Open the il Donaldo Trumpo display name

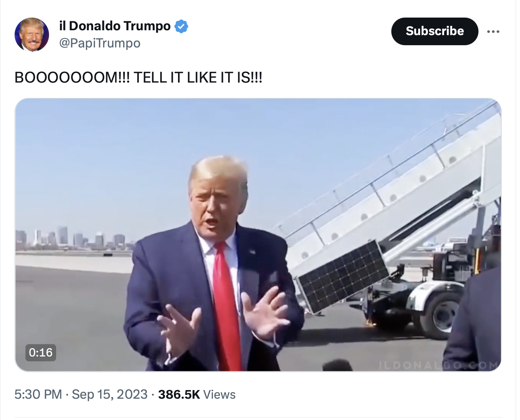point(115,26)
